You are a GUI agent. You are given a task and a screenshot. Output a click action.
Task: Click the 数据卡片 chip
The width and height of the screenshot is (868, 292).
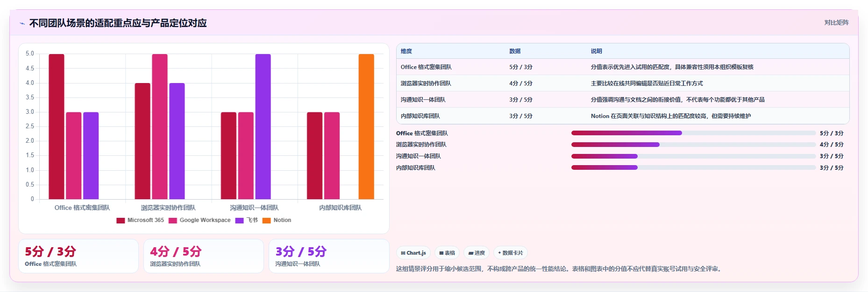(511, 253)
